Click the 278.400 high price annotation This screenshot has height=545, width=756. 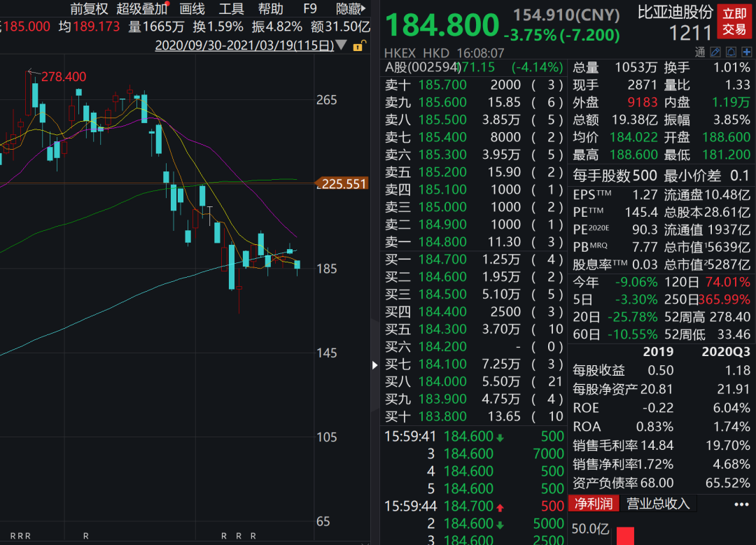(63, 77)
